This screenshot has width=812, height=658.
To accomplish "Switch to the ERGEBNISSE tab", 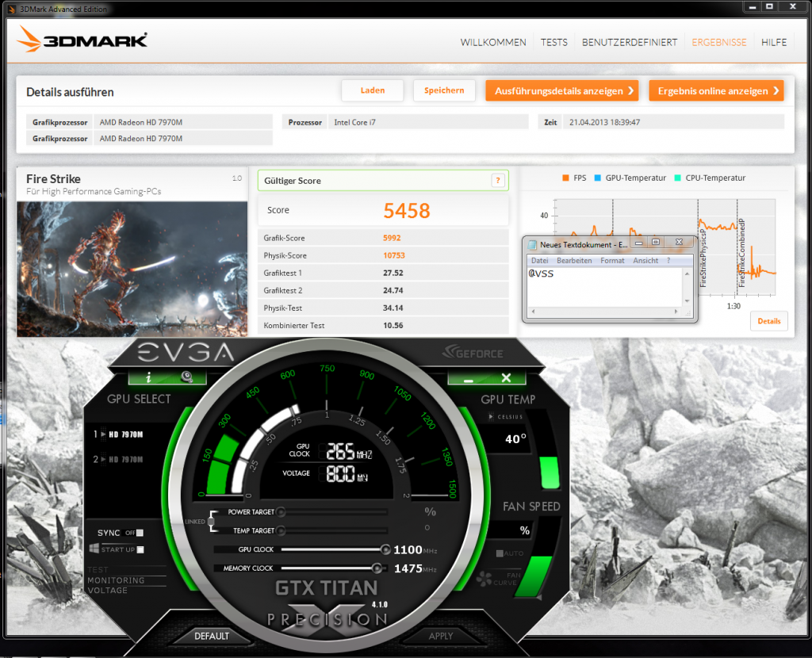I will click(x=719, y=43).
